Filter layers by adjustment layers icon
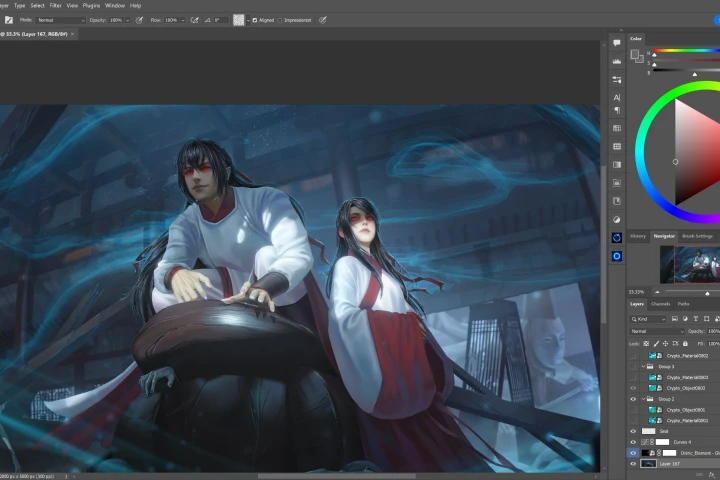This screenshot has height=480, width=720. 685,319
